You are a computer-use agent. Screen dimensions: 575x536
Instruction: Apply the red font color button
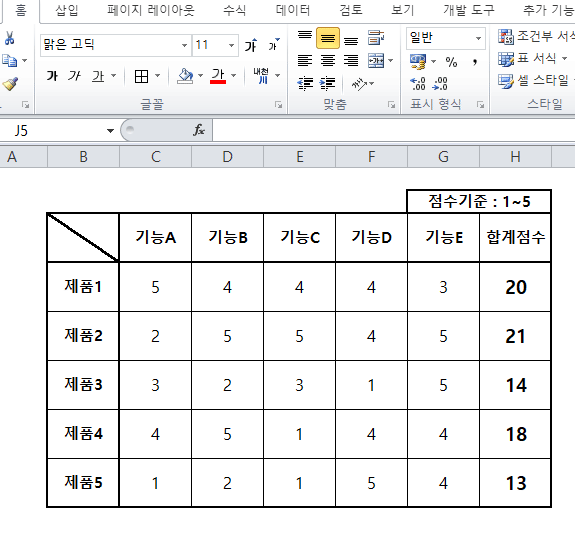point(218,76)
